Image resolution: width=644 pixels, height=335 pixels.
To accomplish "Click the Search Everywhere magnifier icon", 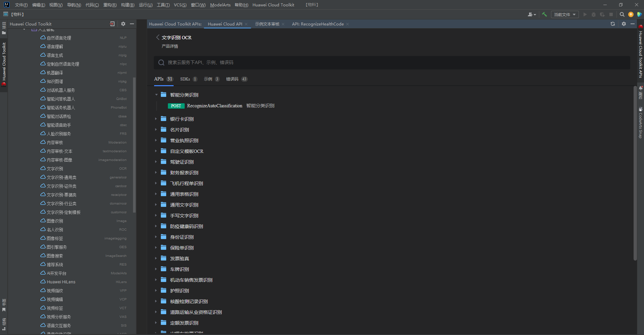I will (622, 14).
